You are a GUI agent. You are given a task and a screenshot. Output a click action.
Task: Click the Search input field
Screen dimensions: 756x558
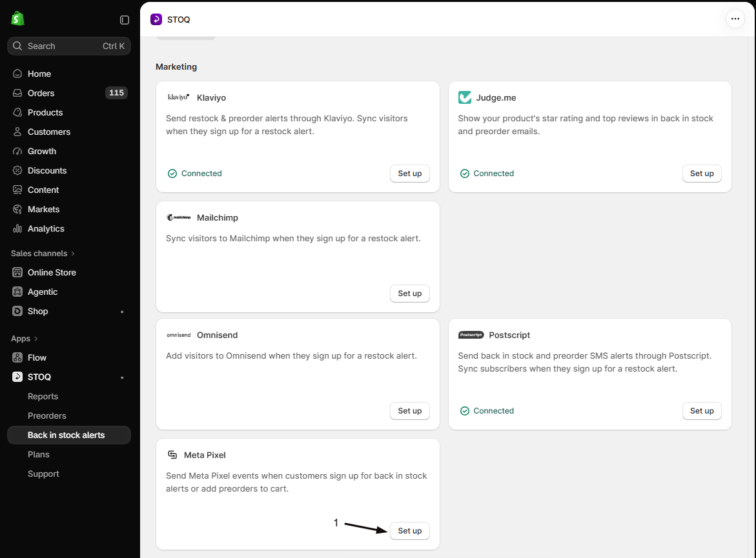[x=69, y=46]
